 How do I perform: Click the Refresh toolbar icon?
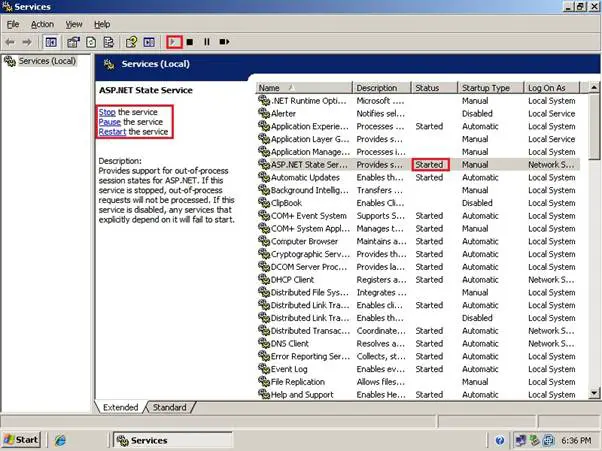pos(91,42)
